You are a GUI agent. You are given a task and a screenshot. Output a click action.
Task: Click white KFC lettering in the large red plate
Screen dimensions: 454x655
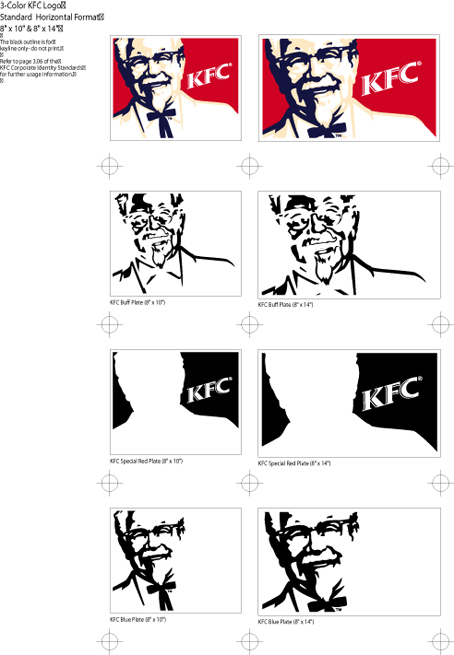point(391,78)
